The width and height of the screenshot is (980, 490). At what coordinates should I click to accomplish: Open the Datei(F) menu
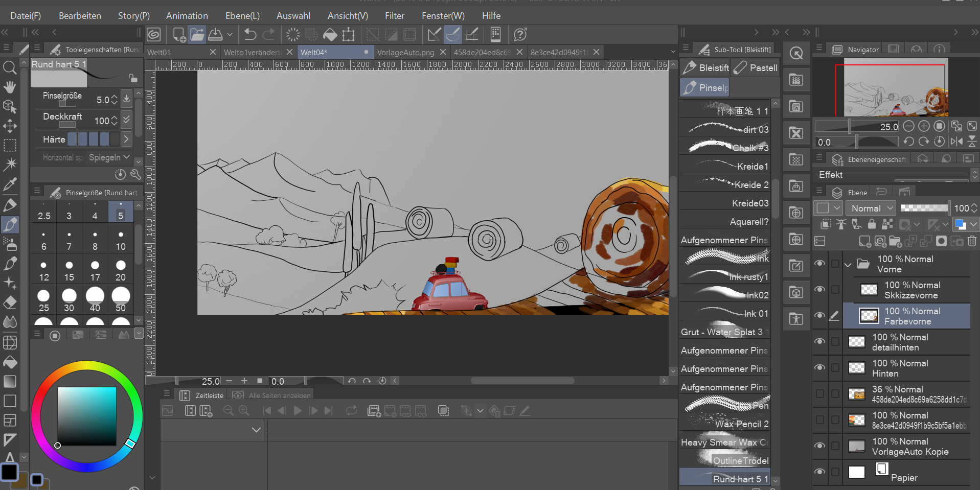click(x=26, y=16)
